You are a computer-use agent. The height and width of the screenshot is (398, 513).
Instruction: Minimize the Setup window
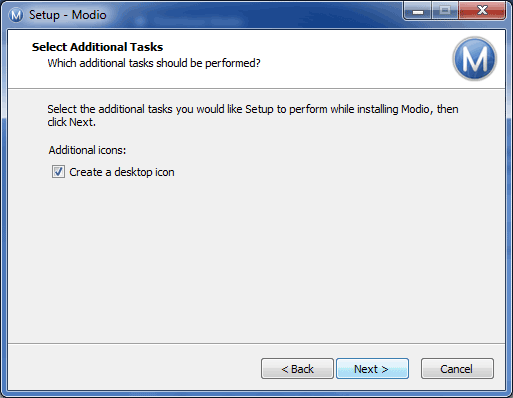click(418, 11)
